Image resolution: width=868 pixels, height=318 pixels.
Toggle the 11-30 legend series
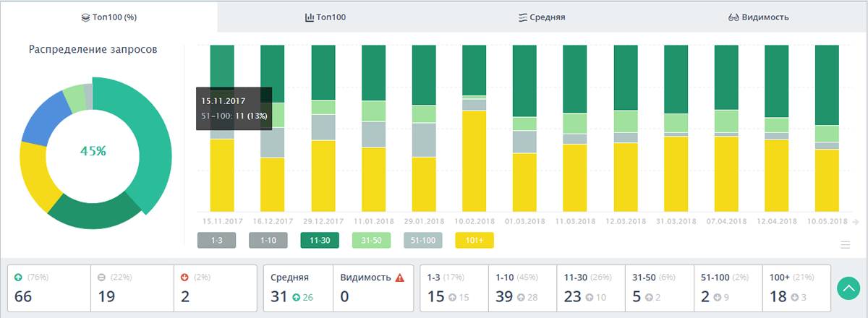(319, 241)
